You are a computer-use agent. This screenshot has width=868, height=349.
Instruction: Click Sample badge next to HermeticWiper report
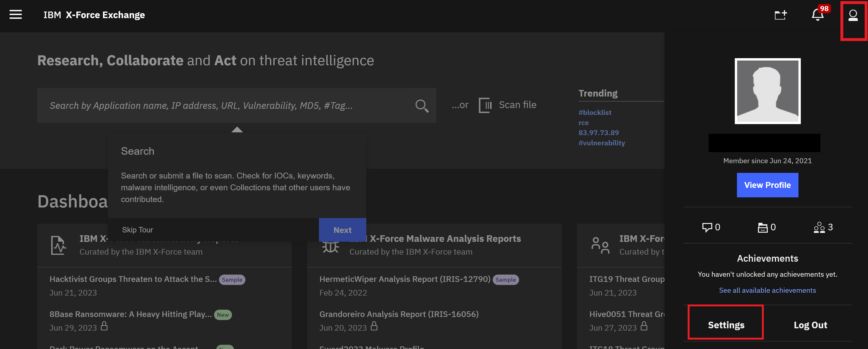click(x=505, y=280)
